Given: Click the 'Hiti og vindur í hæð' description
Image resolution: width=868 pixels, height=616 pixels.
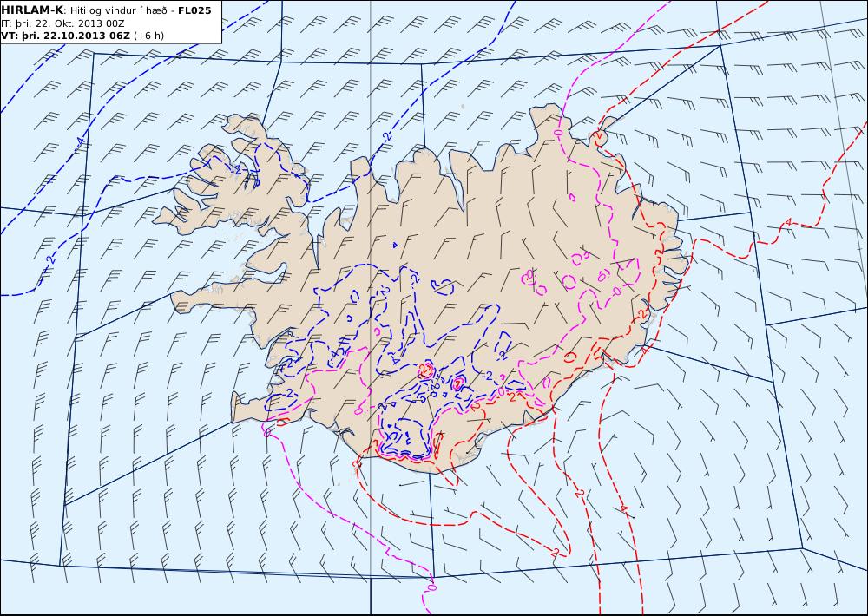Looking at the screenshot, I should 118,10.
